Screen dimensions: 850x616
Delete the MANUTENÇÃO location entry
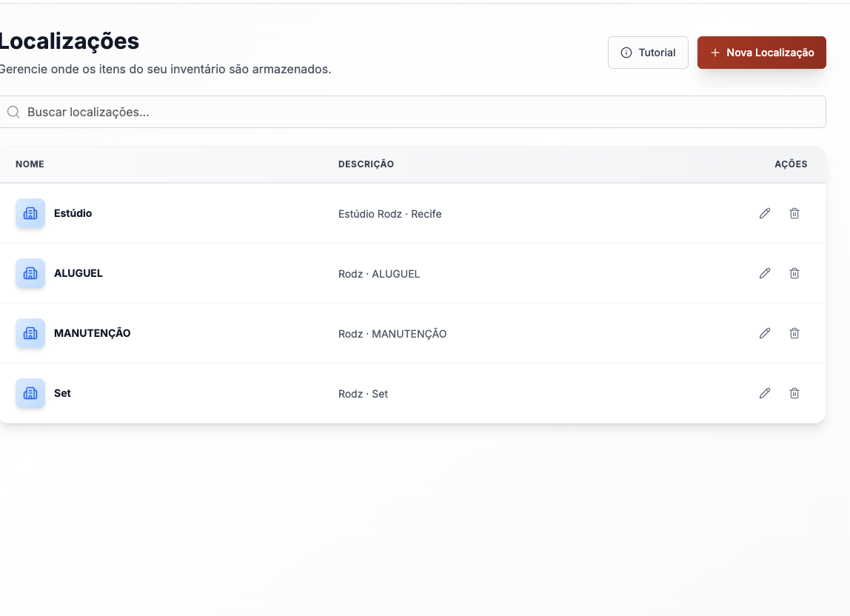[794, 333]
